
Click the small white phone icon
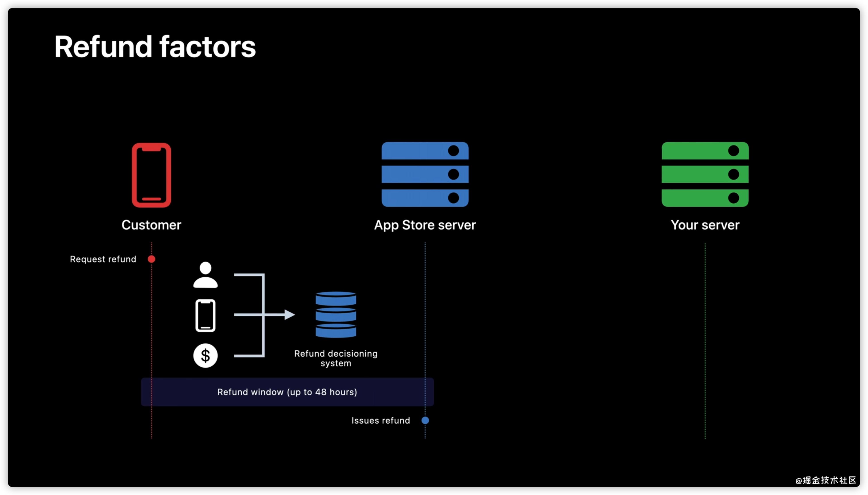[205, 315]
